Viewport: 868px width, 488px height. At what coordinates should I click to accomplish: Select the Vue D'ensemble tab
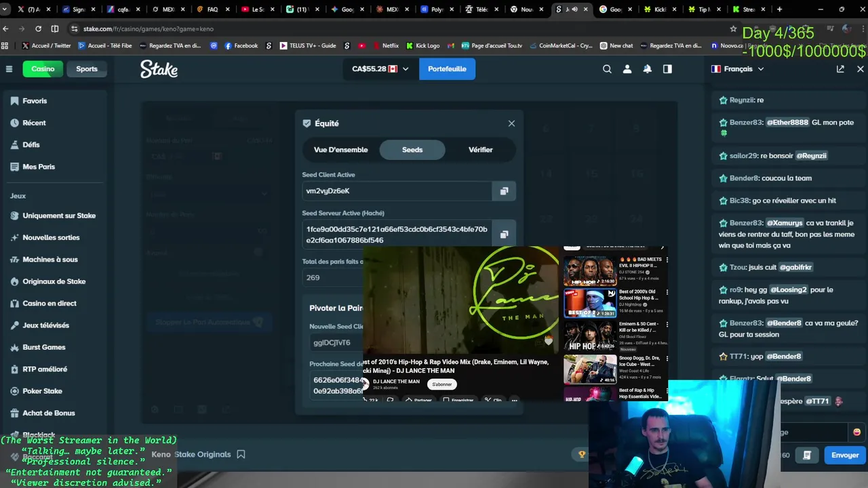[x=340, y=150]
